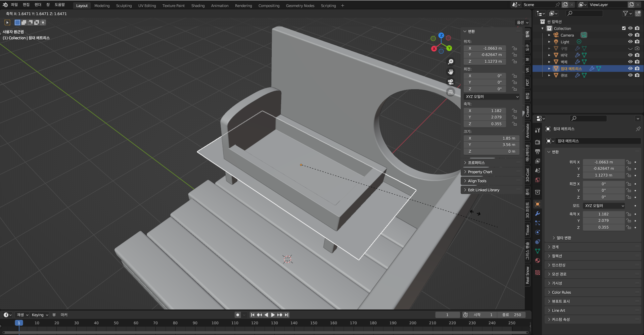The image size is (644, 335).
Task: Switch perspective/orthographic with grid icon
Action: coord(451,92)
